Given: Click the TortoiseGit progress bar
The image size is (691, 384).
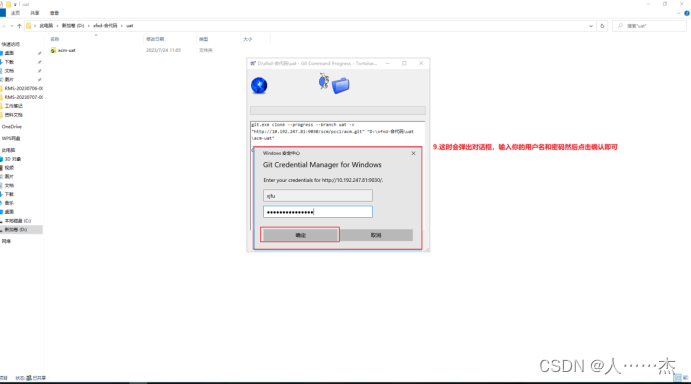Looking at the screenshot, I should [x=338, y=110].
